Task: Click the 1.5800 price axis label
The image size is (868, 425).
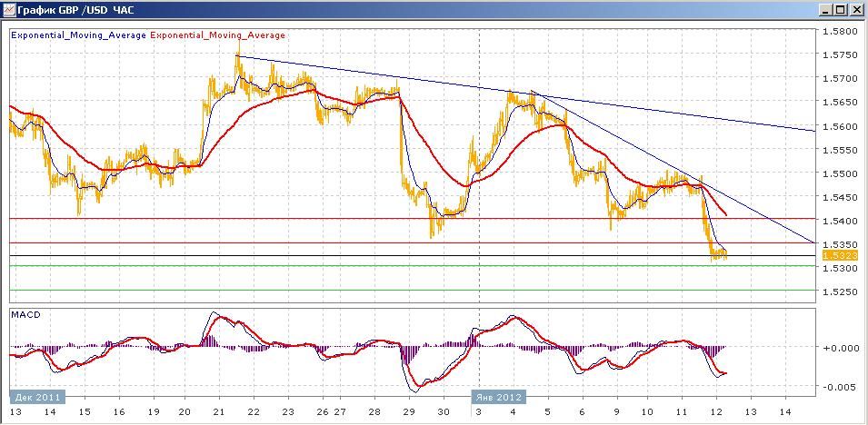Action: tap(842, 31)
